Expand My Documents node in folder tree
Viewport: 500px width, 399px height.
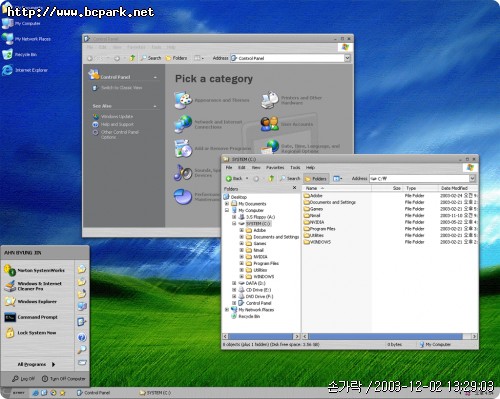coord(227,203)
